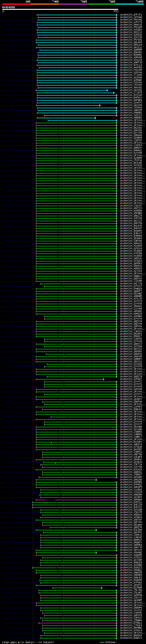This screenshot has width=146, height=644.
Task: Select hit label UniRef100_C5LYE6
Action: click(x=131, y=590)
